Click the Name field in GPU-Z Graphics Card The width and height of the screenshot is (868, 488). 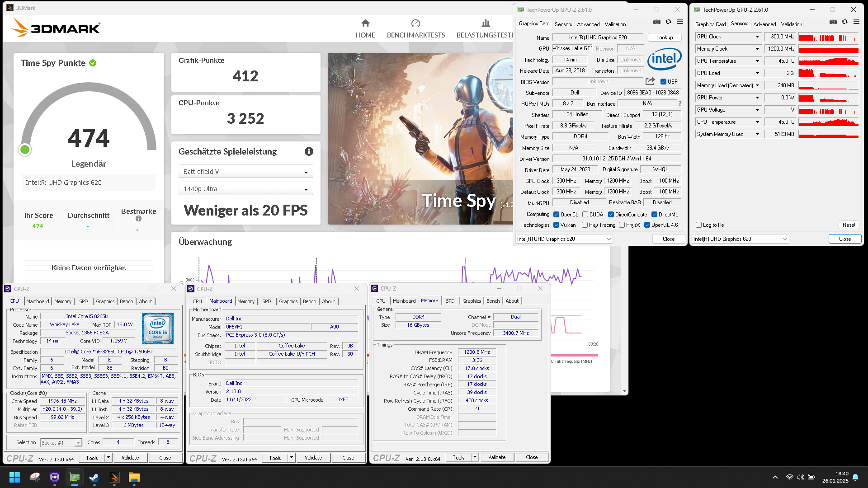point(598,38)
